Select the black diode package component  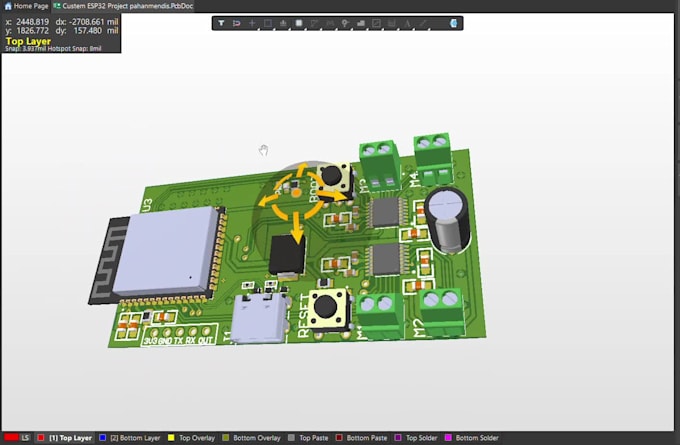pyautogui.click(x=287, y=256)
